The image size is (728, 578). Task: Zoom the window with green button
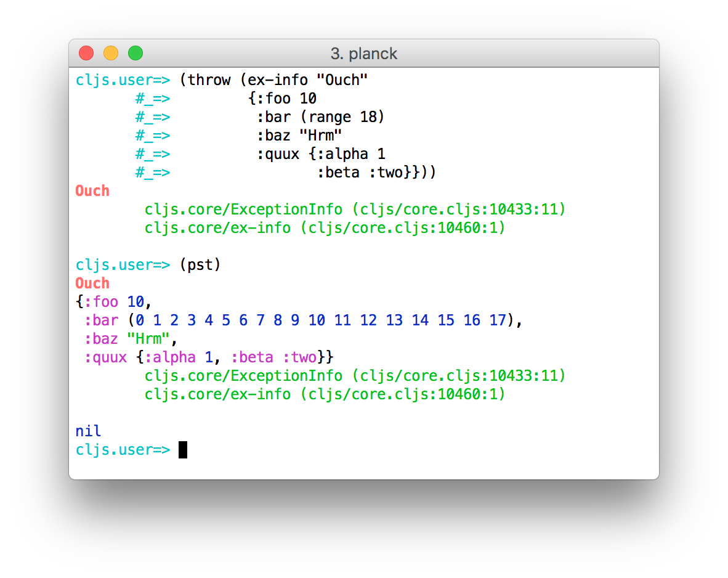coord(135,54)
